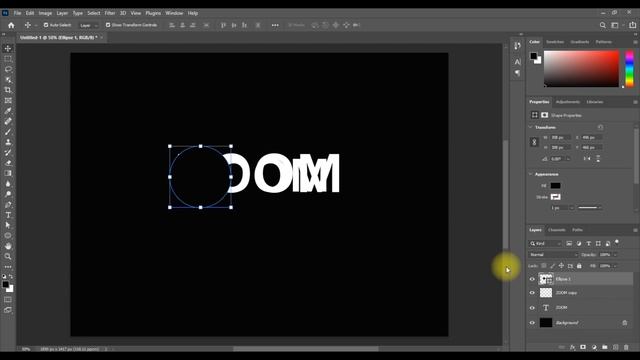This screenshot has width=640, height=360.
Task: Open the Normal blending mode dropdown
Action: tap(553, 255)
